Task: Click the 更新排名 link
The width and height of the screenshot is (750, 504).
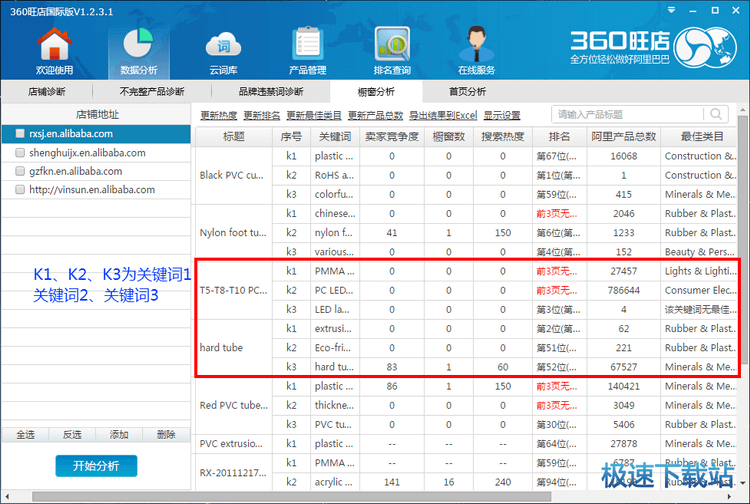Action: 262,115
